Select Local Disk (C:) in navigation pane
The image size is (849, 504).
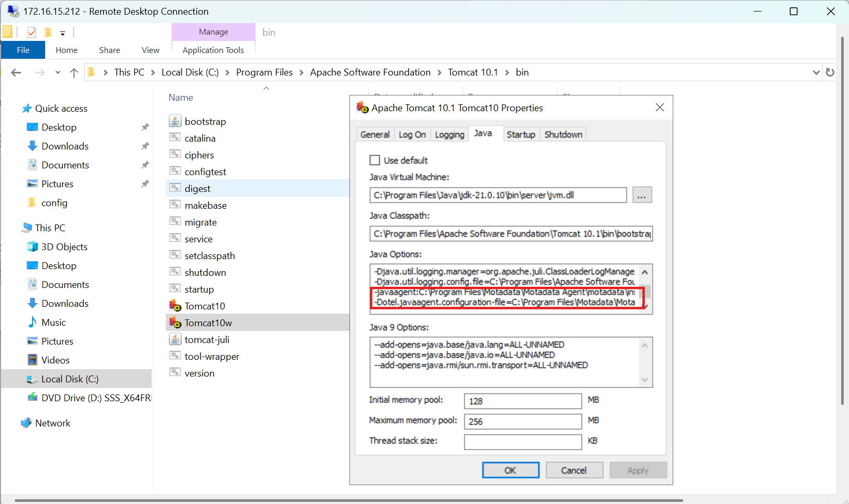point(77,379)
